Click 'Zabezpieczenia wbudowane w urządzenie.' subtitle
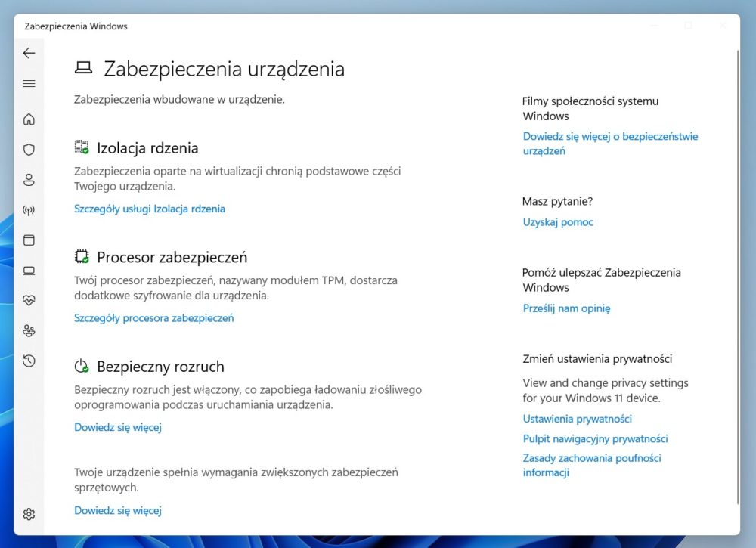This screenshot has width=756, height=548. click(179, 99)
